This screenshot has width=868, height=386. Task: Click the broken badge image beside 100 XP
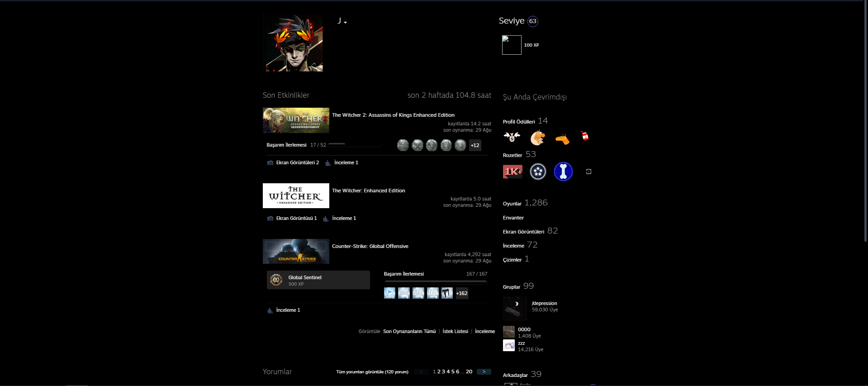(x=512, y=45)
